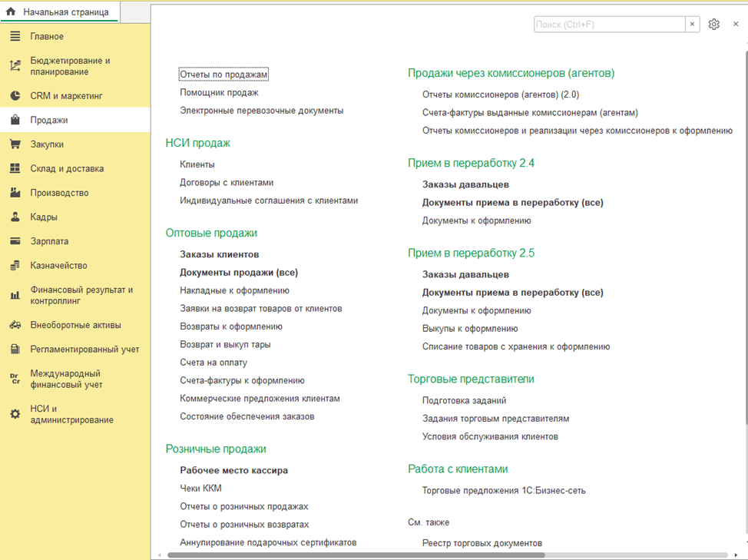748x560 pixels.
Task: Open Рабочее место кассира link
Action: coord(233,470)
